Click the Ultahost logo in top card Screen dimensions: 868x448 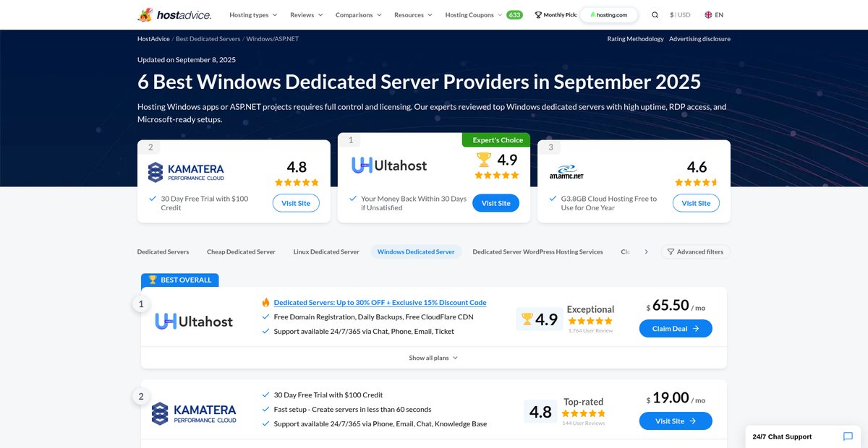389,165
